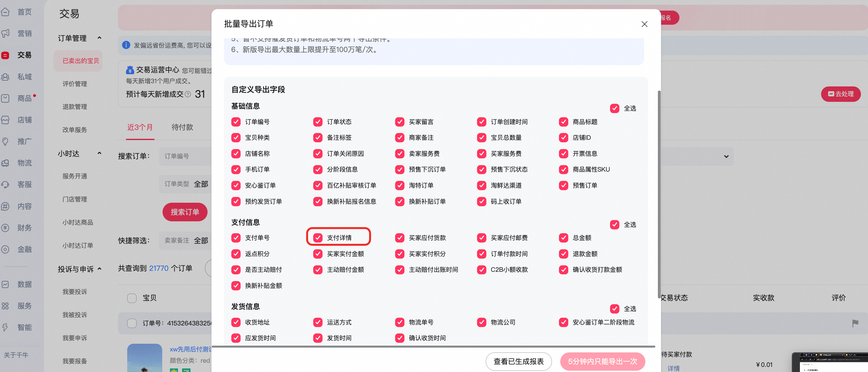Open 我要投诉 menu item
Viewport: 868px width, 372px height.
click(x=75, y=292)
